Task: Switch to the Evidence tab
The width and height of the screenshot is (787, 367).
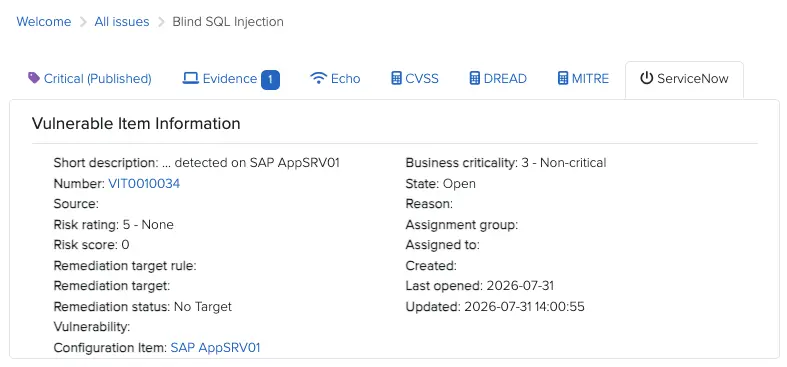Action: point(231,79)
